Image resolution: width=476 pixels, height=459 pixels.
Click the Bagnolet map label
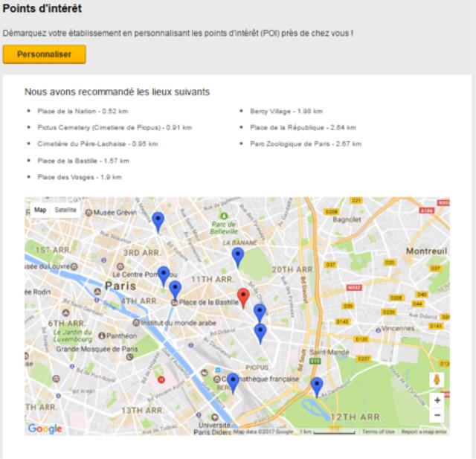pyautogui.click(x=347, y=219)
